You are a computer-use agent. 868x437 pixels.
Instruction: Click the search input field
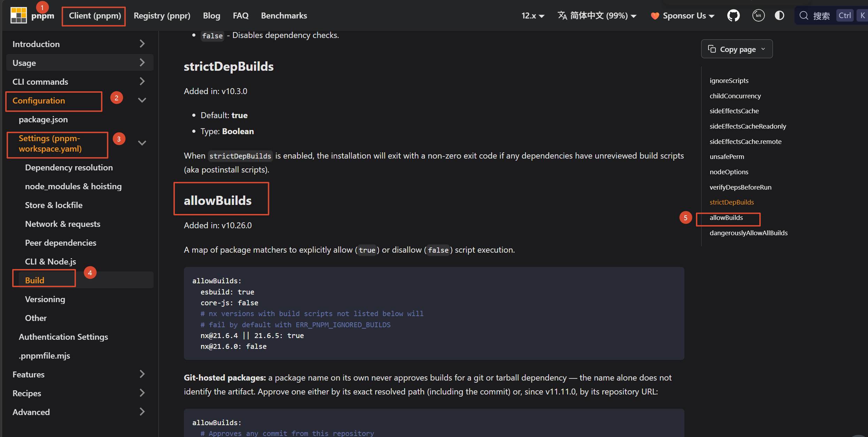click(x=831, y=16)
